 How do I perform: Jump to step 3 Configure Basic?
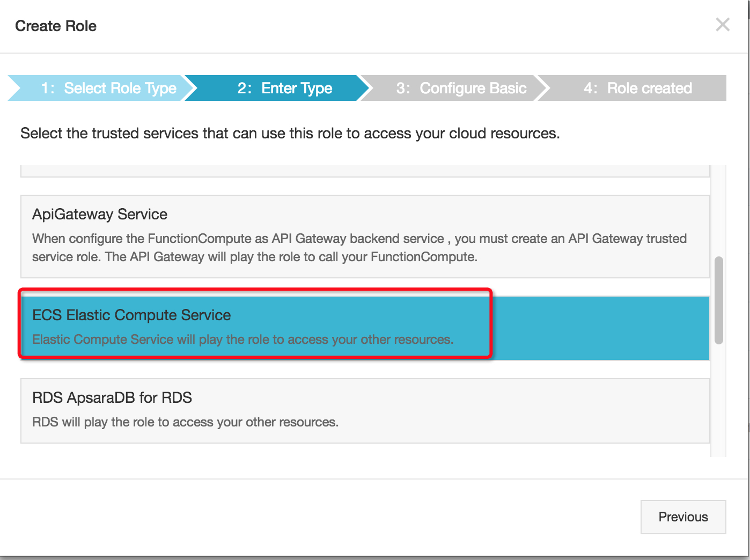(461, 88)
